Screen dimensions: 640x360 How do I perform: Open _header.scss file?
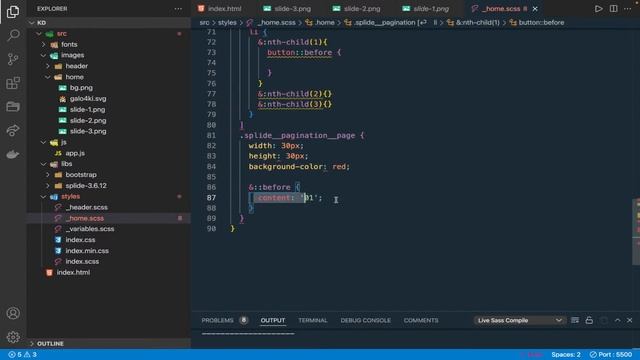[x=87, y=207]
